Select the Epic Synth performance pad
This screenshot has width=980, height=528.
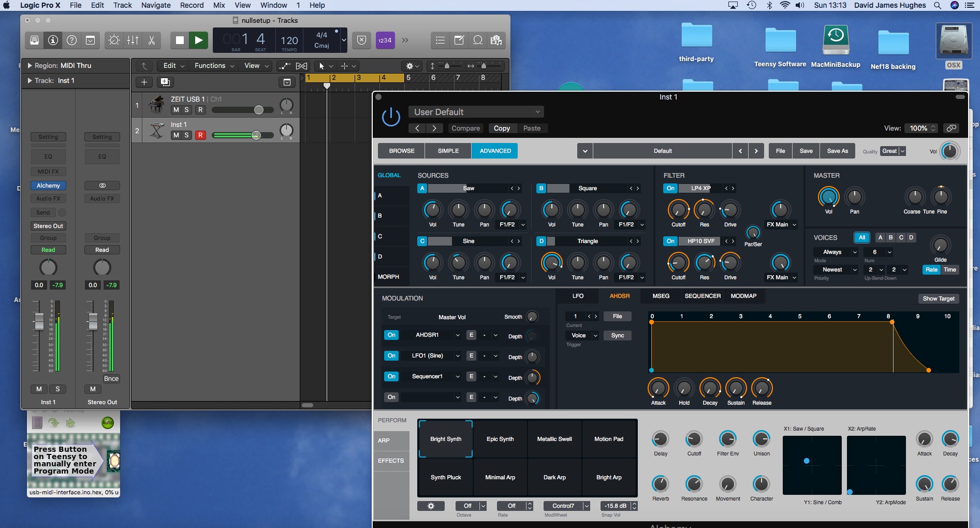point(500,439)
